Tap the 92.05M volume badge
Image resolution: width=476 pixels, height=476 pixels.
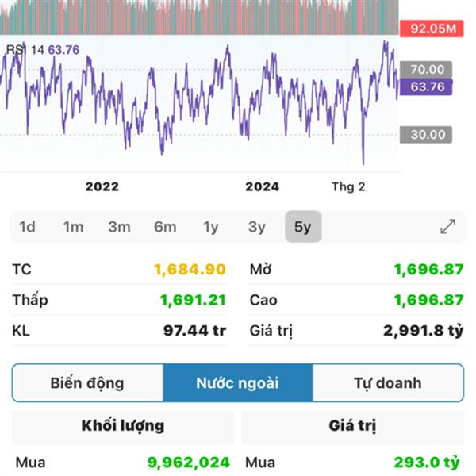click(432, 29)
